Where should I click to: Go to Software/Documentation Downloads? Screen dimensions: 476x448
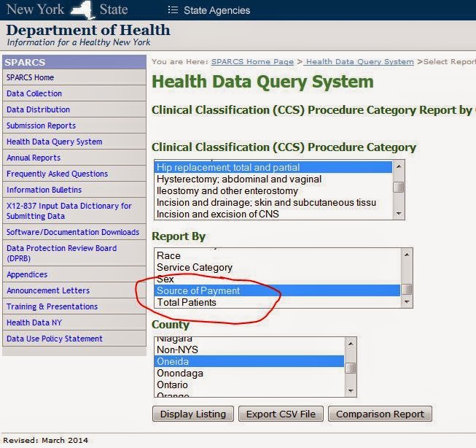[73, 232]
